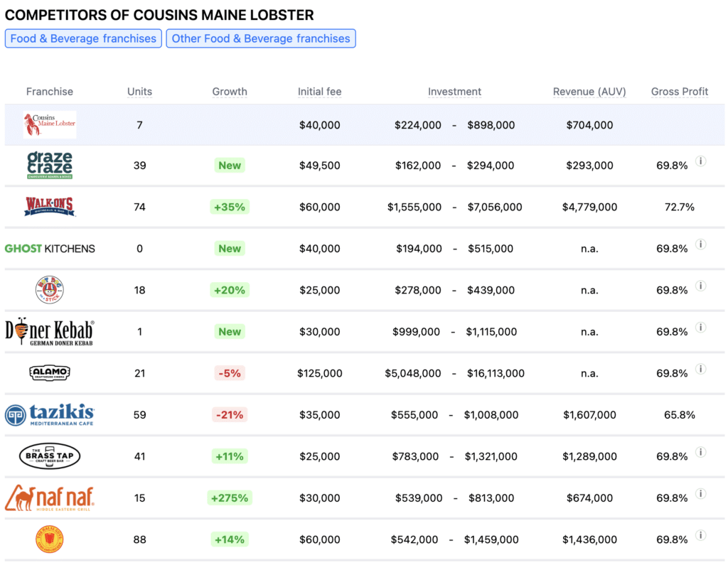The width and height of the screenshot is (728, 570).
Task: Open the Cousins Maine Lobster logo
Action: tap(50, 124)
